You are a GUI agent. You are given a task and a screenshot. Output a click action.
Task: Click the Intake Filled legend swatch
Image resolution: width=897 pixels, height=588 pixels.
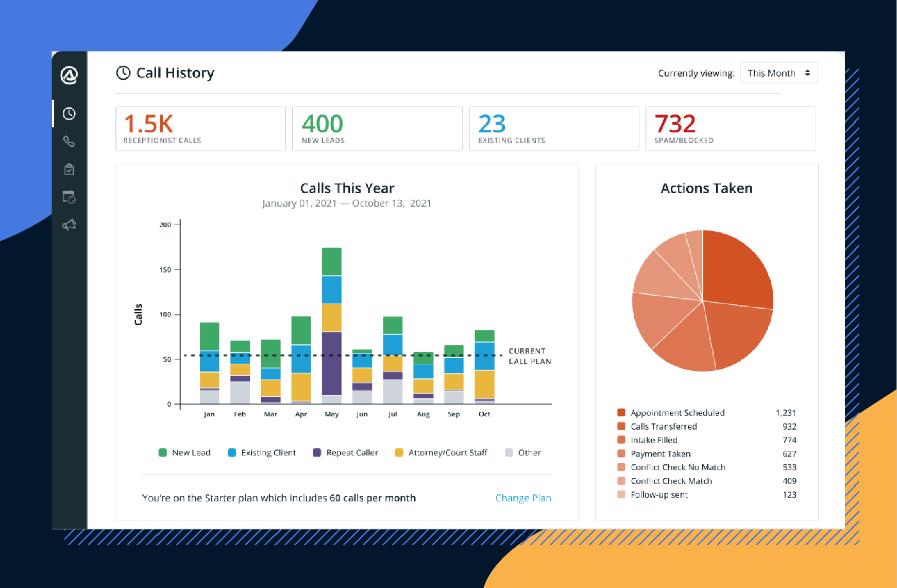[621, 440]
